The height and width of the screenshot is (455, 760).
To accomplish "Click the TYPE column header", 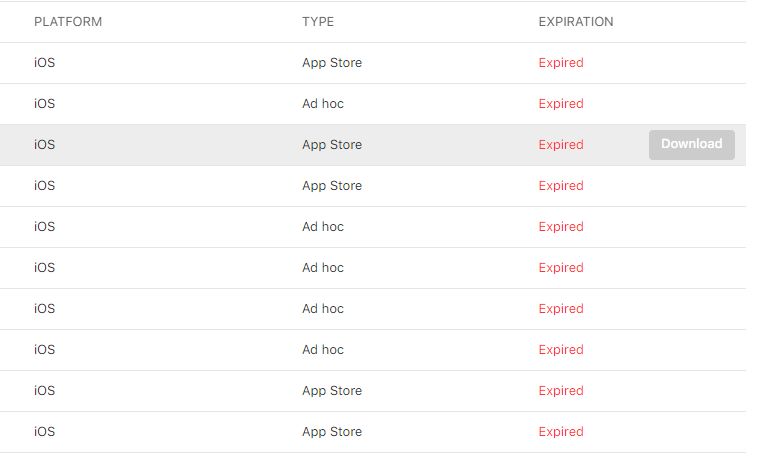I will (318, 22).
